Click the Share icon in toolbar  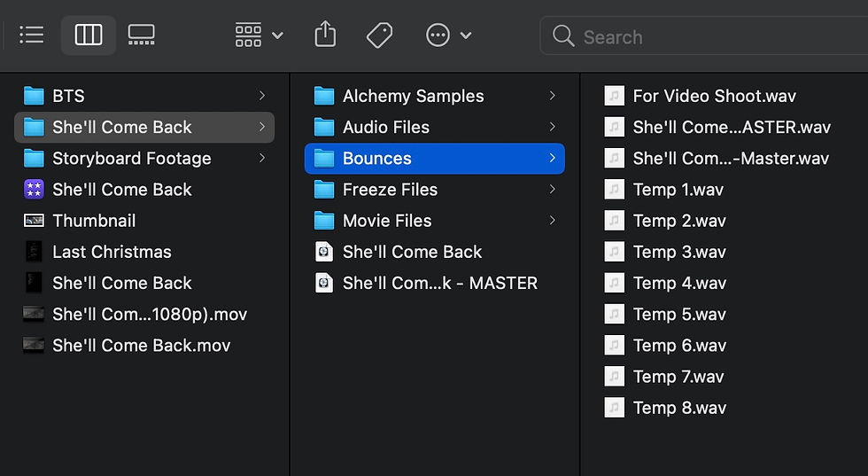coord(325,35)
